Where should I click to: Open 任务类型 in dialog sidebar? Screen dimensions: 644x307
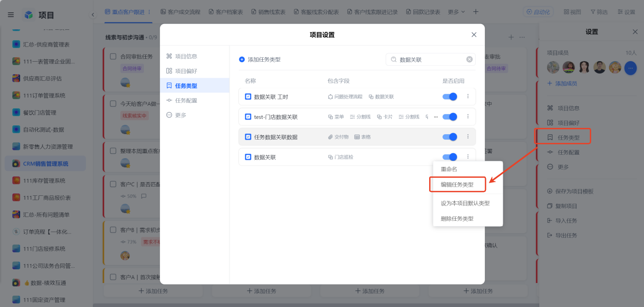click(x=194, y=86)
